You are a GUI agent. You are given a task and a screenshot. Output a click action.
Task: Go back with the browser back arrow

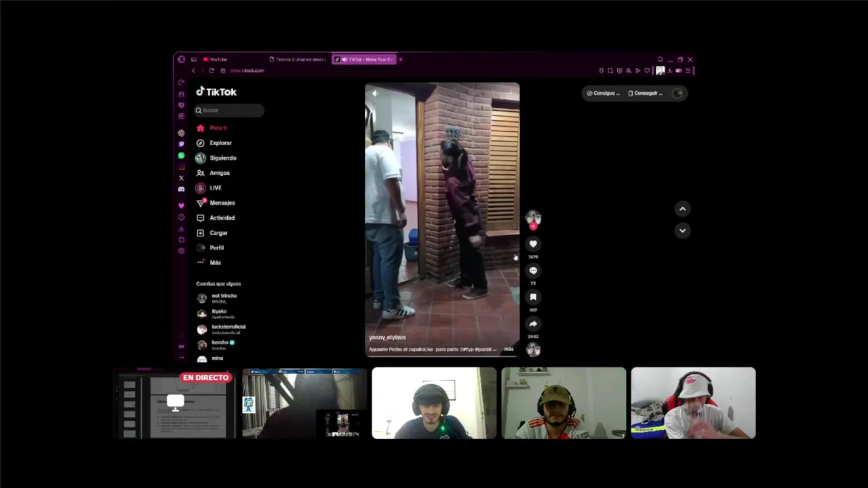(x=193, y=70)
